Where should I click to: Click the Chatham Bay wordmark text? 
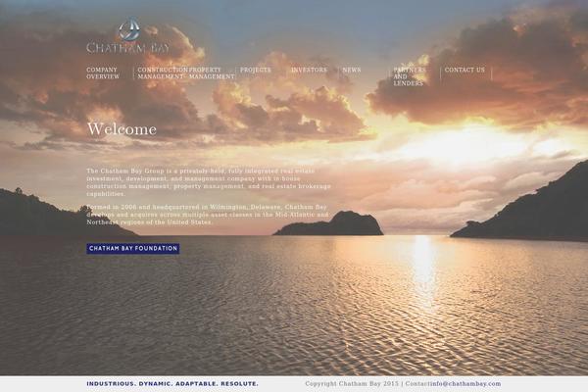tap(127, 48)
